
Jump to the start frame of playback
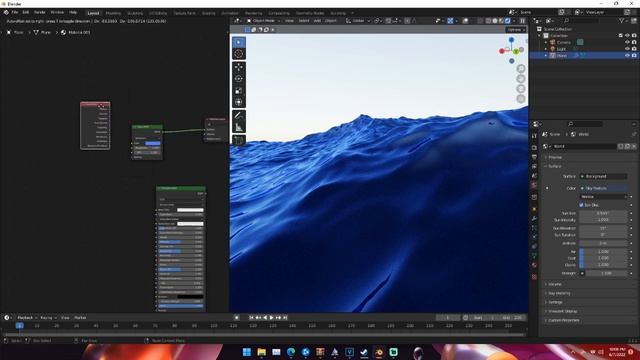click(x=251, y=318)
